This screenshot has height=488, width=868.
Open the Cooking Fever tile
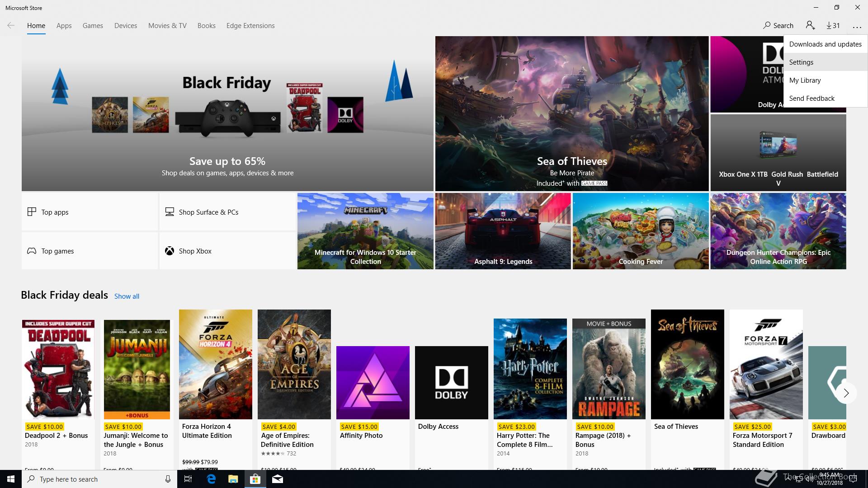[641, 231]
